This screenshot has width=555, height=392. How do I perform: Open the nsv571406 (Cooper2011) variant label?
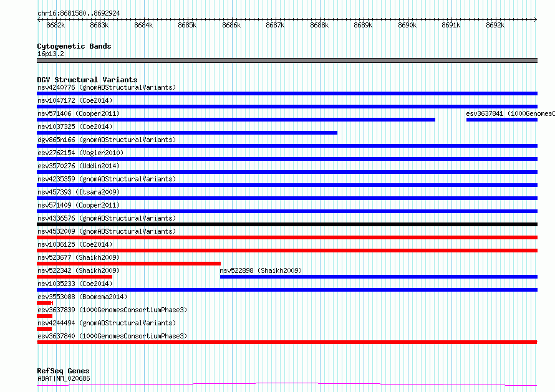pyautogui.click(x=79, y=113)
